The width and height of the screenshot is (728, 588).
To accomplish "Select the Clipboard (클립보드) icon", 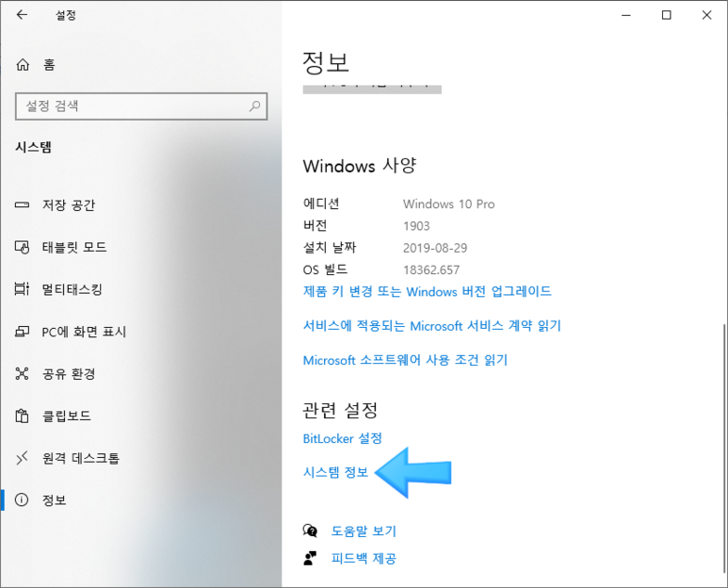I will (22, 416).
